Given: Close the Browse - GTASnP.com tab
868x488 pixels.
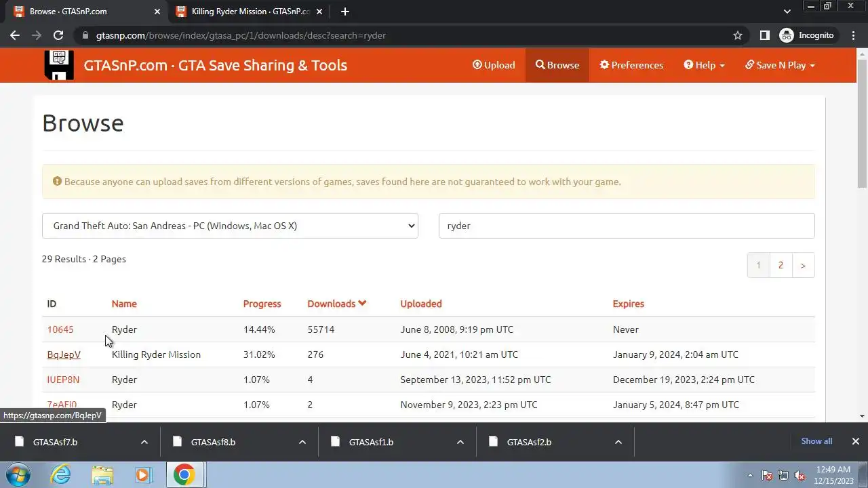Looking at the screenshot, I should click(x=157, y=12).
